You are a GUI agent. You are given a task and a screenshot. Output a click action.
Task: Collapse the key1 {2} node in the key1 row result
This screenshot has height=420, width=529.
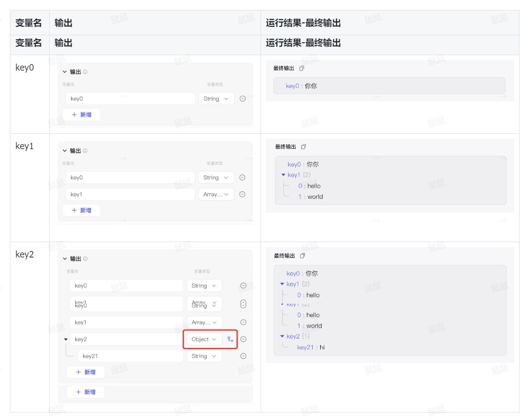click(x=283, y=175)
